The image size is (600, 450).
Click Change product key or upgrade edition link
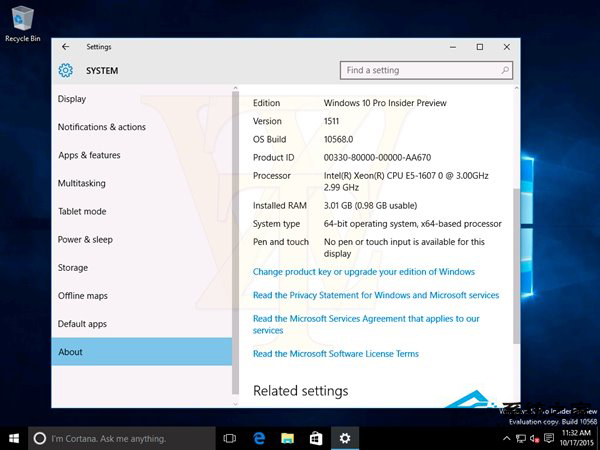pos(364,272)
